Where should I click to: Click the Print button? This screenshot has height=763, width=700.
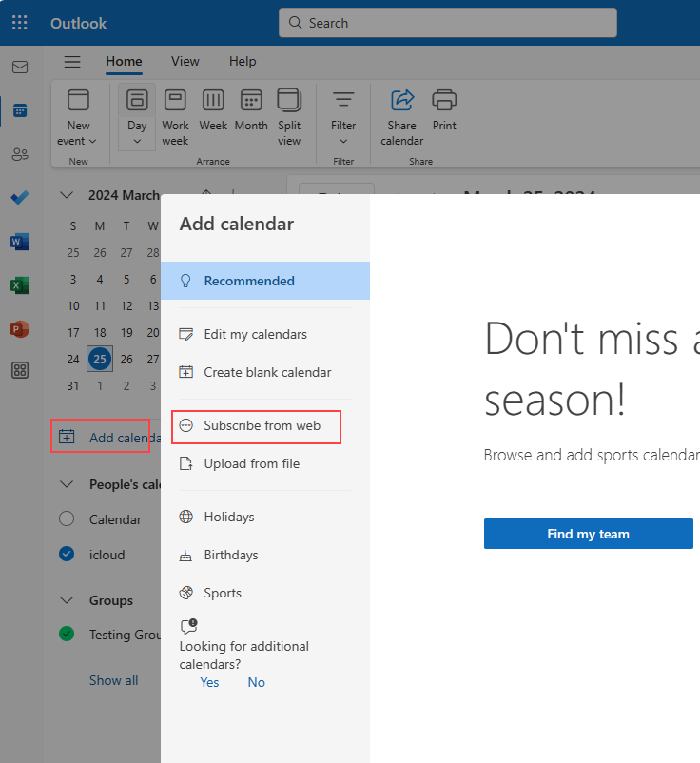(x=444, y=110)
